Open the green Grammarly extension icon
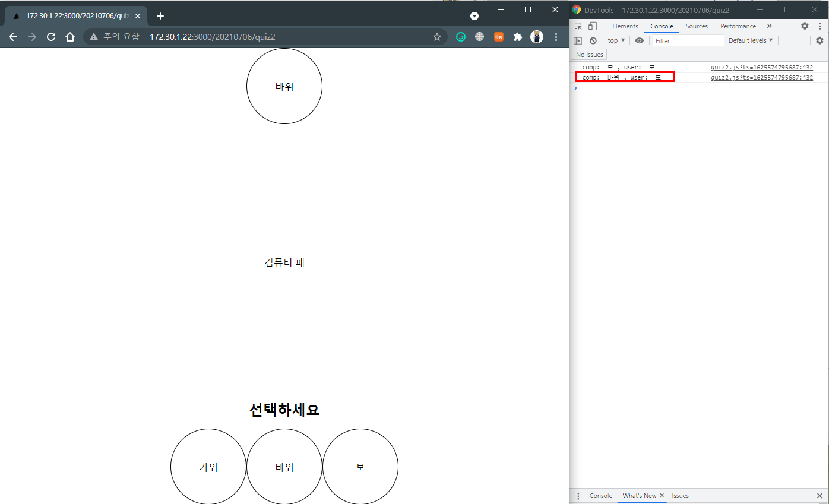The image size is (829, 504). click(x=460, y=37)
